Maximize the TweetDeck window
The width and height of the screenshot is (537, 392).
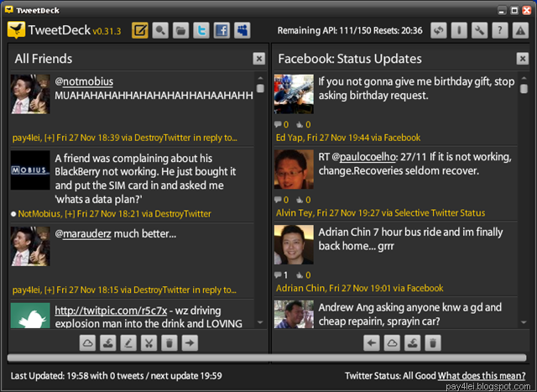[x=514, y=10]
